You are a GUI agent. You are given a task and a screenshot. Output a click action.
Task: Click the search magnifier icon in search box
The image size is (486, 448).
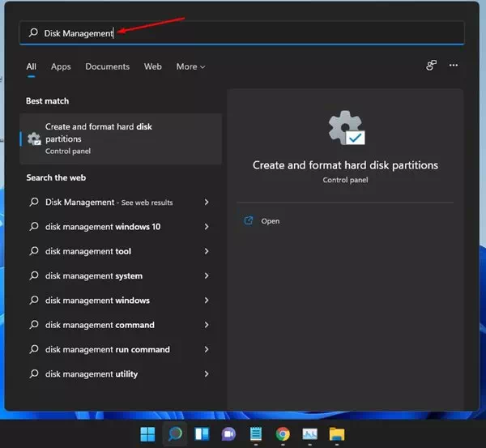coord(33,32)
